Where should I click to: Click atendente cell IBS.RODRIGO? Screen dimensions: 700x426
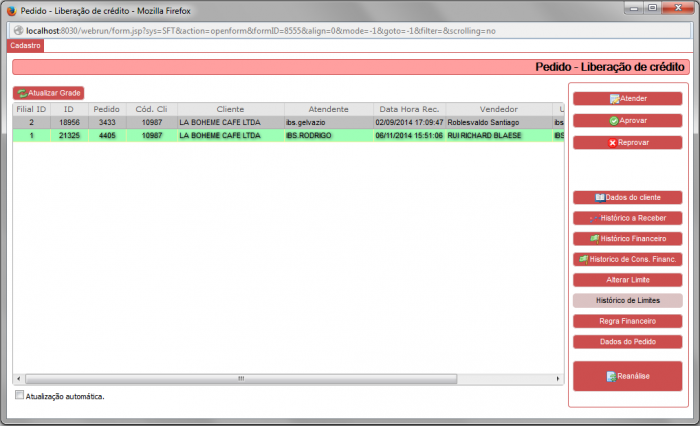click(329, 135)
